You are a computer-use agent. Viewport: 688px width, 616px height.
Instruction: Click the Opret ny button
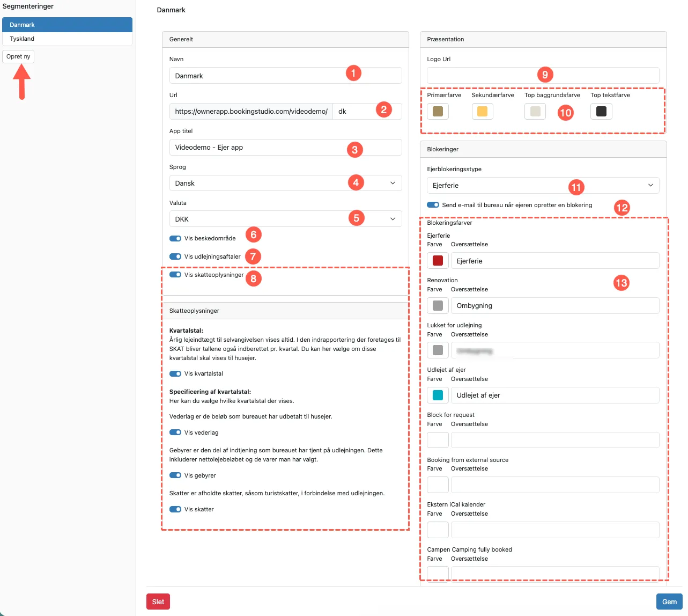coord(18,56)
